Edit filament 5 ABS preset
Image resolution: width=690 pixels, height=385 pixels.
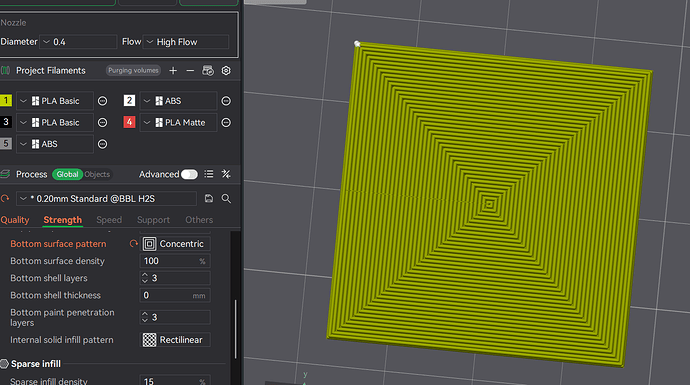pos(103,144)
